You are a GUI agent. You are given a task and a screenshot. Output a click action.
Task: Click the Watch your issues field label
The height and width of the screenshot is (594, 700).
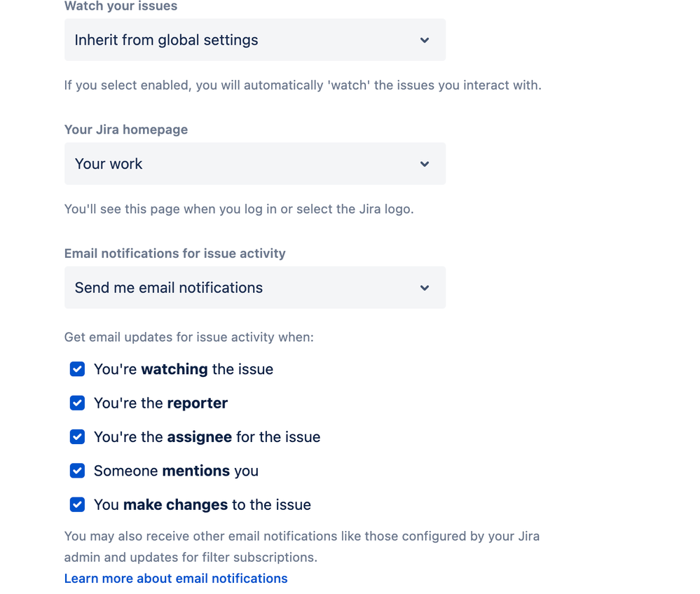pyautogui.click(x=121, y=6)
